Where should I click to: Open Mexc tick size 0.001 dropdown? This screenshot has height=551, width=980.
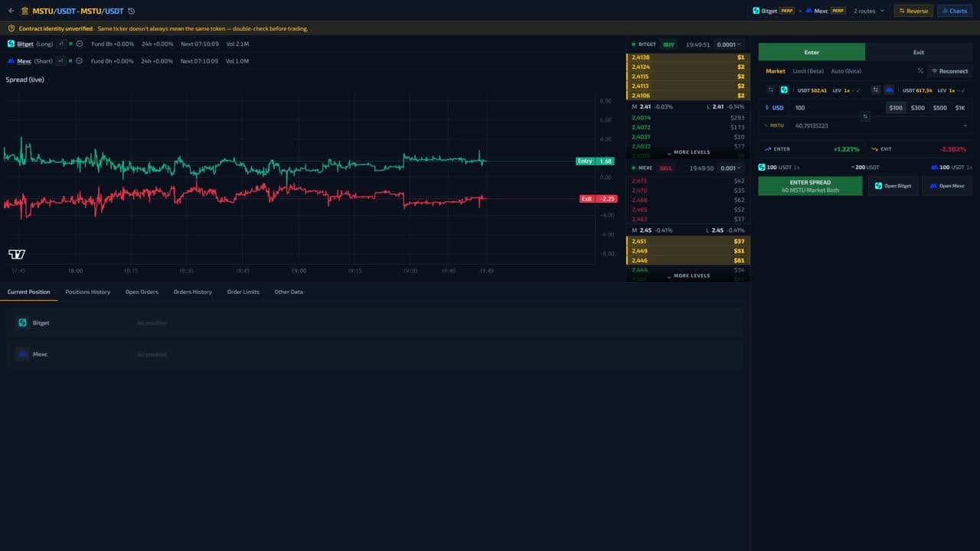point(729,168)
